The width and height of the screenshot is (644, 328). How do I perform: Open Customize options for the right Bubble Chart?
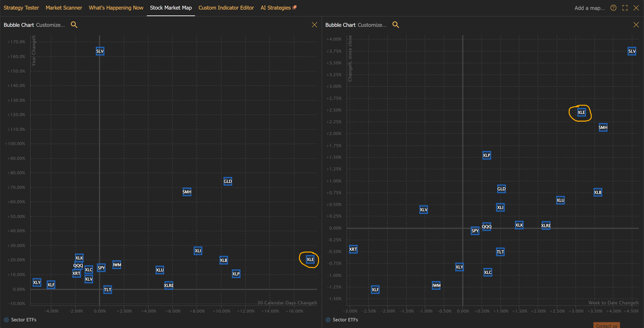(x=371, y=25)
